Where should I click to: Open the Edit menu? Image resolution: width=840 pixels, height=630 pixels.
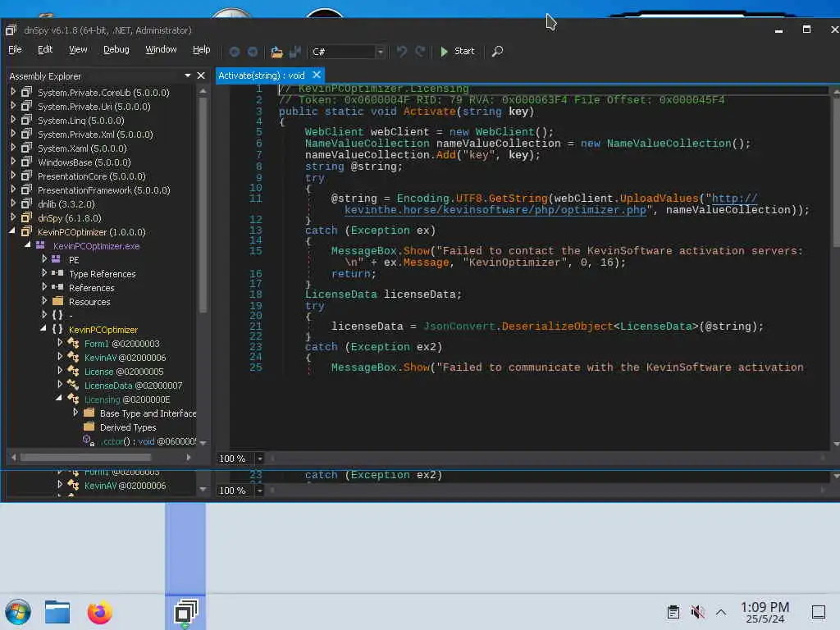point(45,49)
